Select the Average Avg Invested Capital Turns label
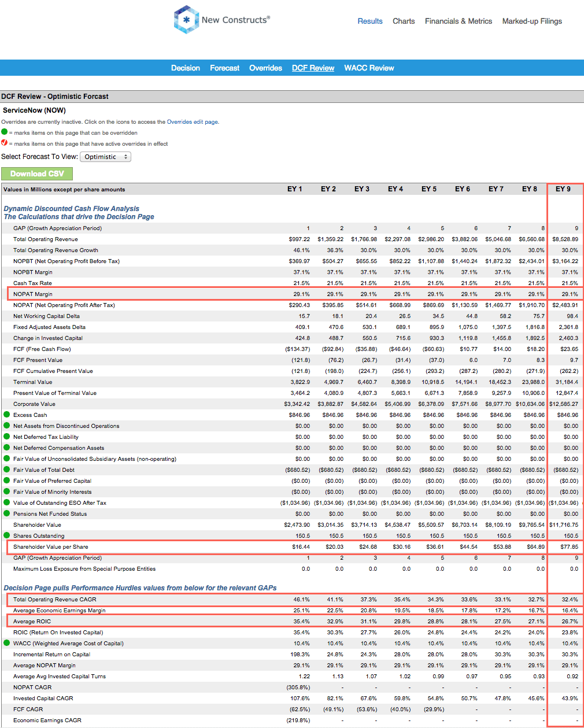The width and height of the screenshot is (584, 728). (x=60, y=677)
